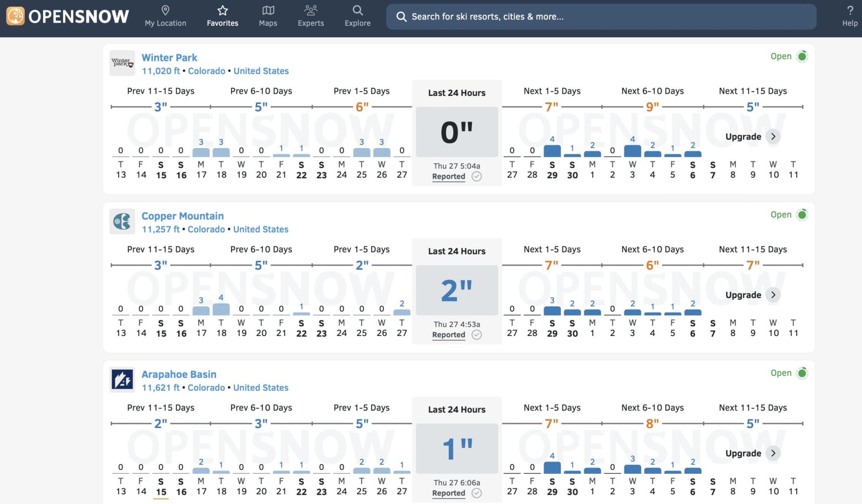This screenshot has width=862, height=504.
Task: Expand Arapahoe Basin Upgrade chevron arrow
Action: 773,453
